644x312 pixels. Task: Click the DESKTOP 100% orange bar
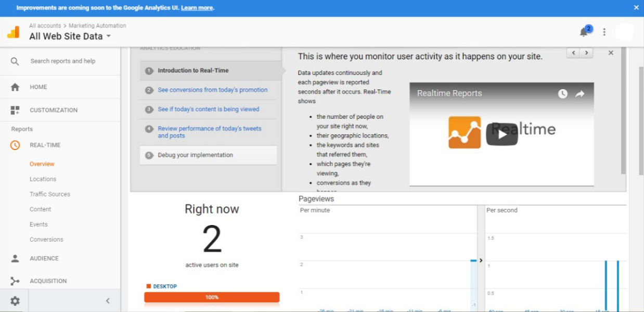point(212,297)
